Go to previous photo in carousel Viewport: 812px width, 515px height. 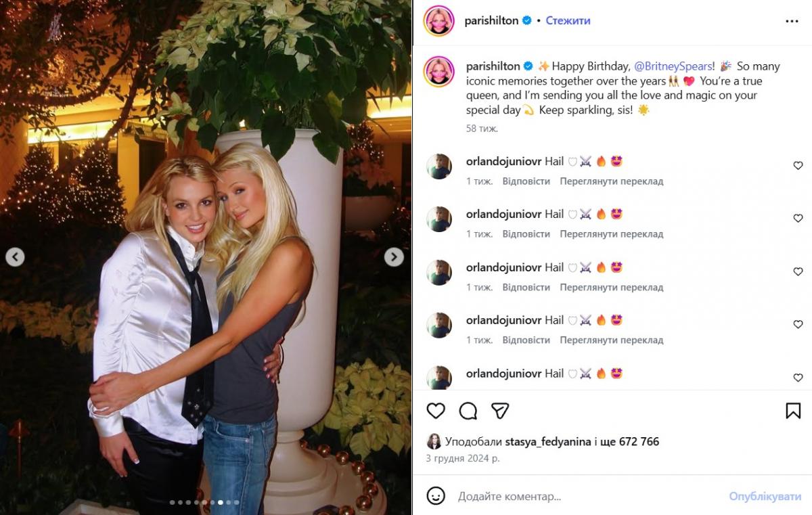point(15,257)
